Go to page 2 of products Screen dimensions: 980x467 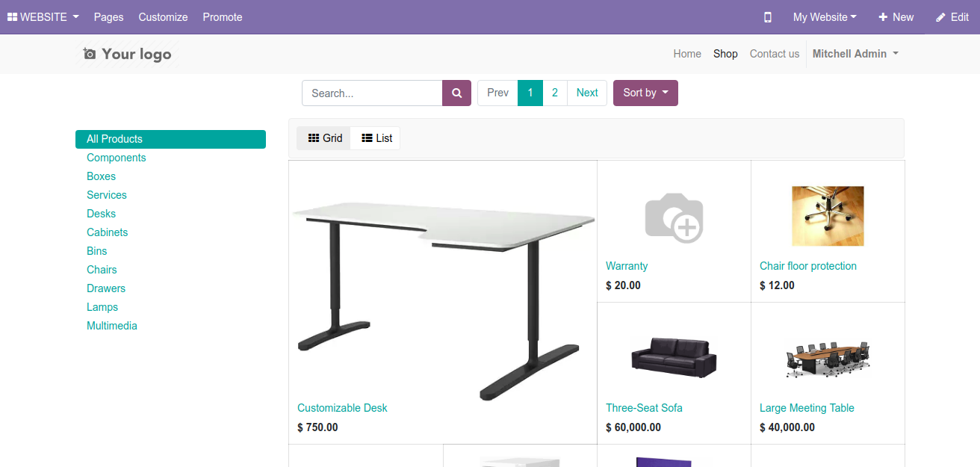(x=555, y=93)
